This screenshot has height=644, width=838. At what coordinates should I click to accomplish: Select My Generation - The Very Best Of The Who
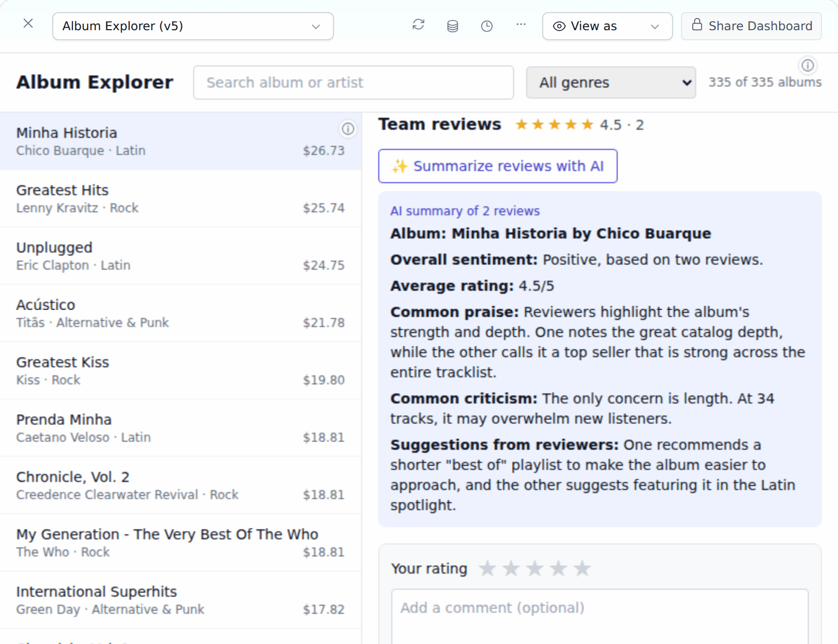pyautogui.click(x=181, y=543)
